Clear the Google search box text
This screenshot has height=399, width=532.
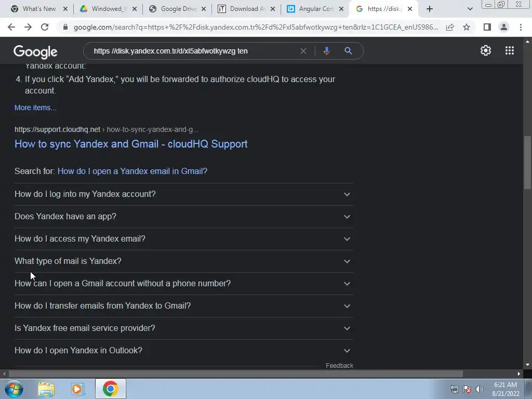click(x=303, y=51)
